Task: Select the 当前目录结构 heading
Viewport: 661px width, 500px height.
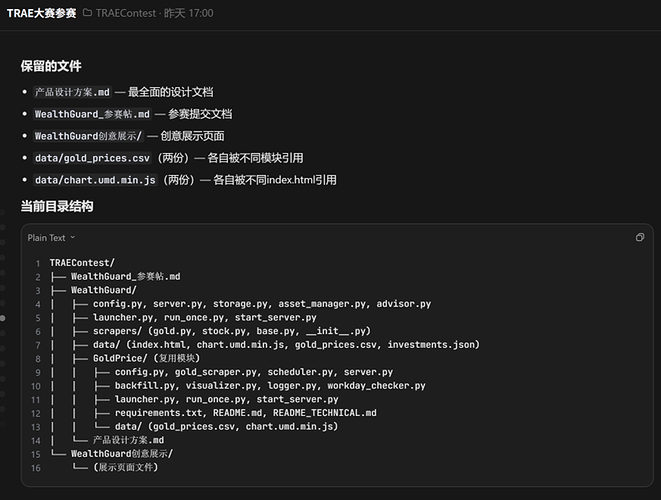Action: click(x=57, y=206)
